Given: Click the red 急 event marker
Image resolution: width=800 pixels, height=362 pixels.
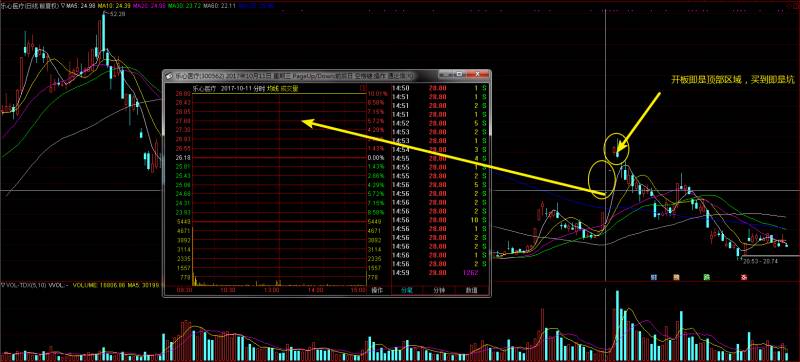Looking at the screenshot, I should (743, 277).
